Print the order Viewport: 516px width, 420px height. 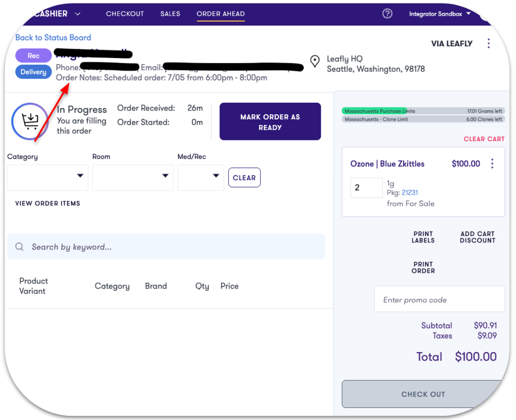(423, 267)
